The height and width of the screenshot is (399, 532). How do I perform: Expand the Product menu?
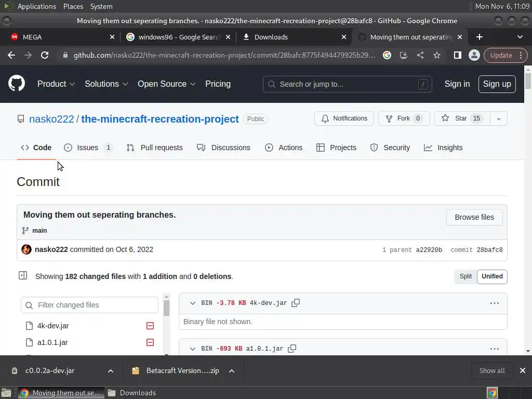[56, 84]
